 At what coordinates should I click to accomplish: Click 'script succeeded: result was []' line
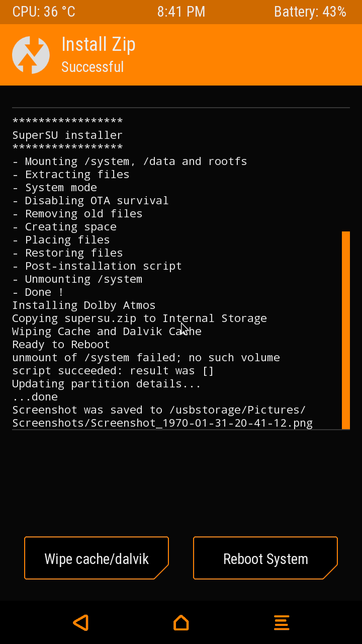113,370
